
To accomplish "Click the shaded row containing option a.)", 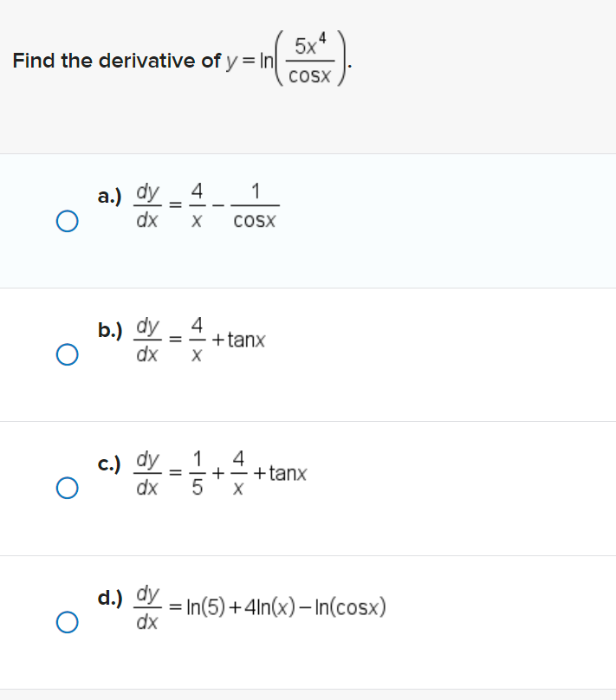I will pyautogui.click(x=308, y=219).
